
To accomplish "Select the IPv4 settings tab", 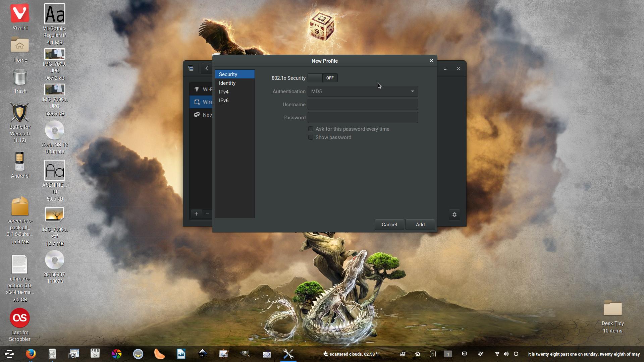I will (x=224, y=92).
